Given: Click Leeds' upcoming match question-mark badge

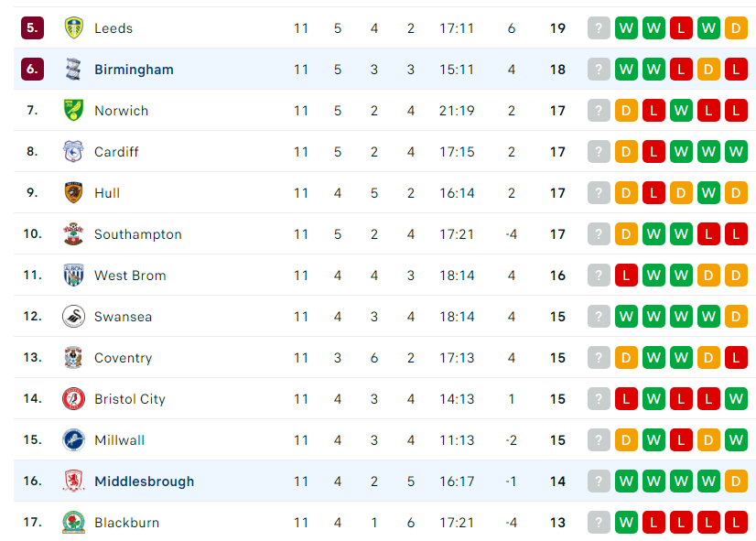Looking at the screenshot, I should tap(599, 28).
